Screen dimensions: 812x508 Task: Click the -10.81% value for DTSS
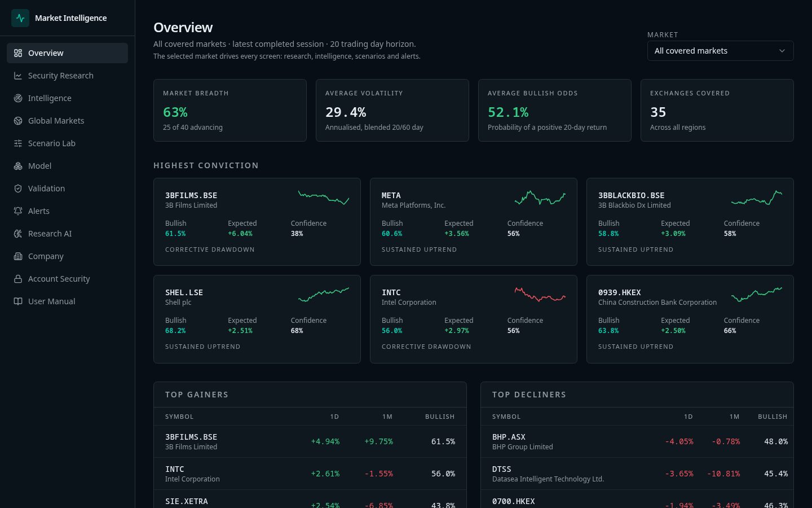click(x=723, y=474)
